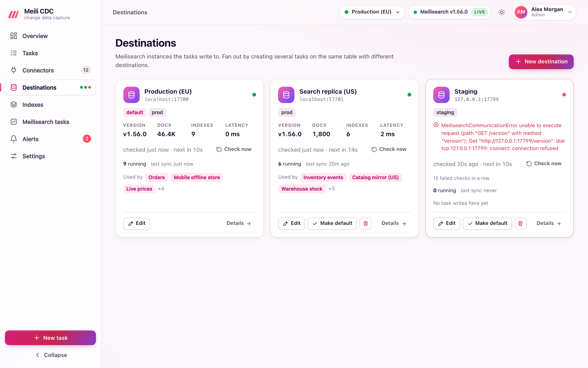Edit the Production (EU) destination
The height and width of the screenshot is (368, 588).
(x=136, y=223)
